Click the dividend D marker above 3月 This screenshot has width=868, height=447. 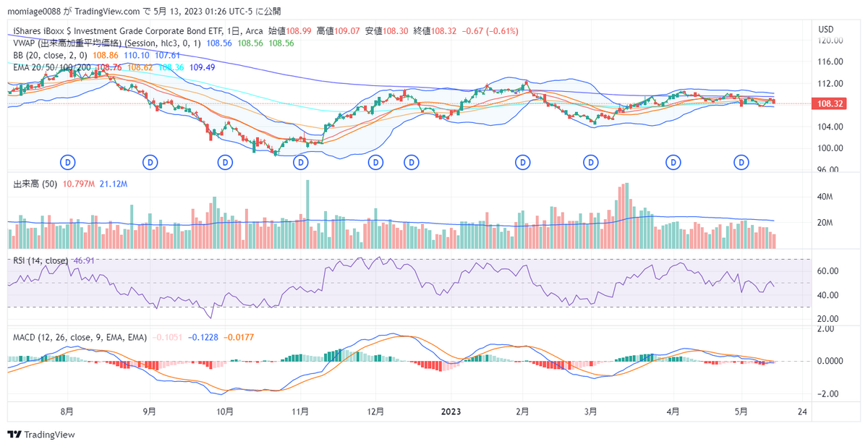tap(591, 162)
